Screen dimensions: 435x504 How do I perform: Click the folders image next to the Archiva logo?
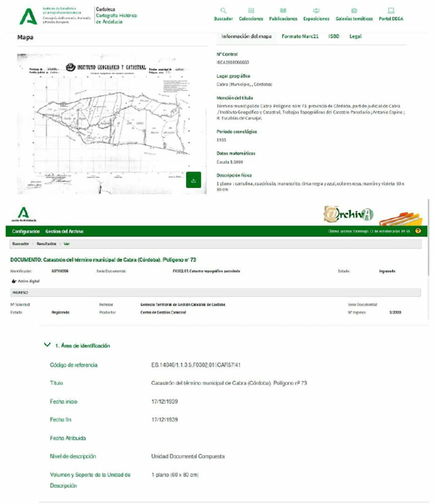pos(401,219)
